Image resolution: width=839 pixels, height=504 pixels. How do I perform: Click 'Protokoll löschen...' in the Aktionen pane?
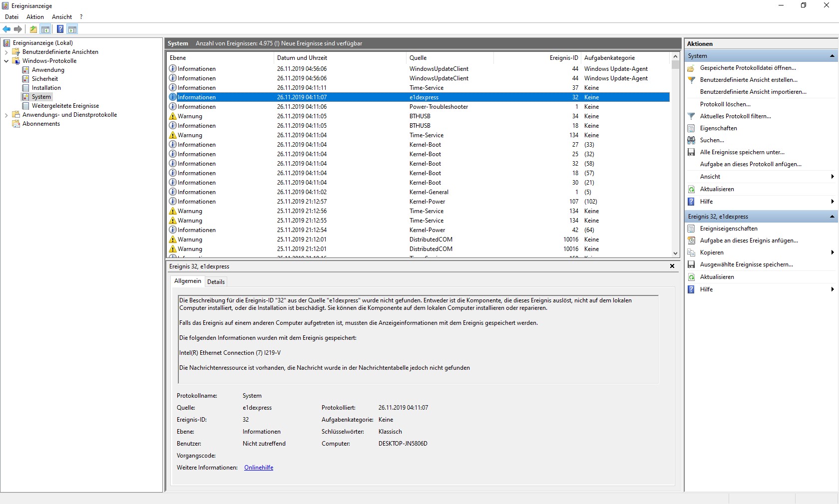tap(725, 104)
